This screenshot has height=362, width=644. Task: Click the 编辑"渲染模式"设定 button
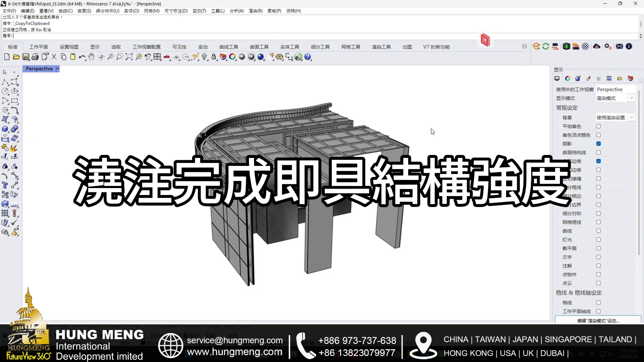coord(598,321)
